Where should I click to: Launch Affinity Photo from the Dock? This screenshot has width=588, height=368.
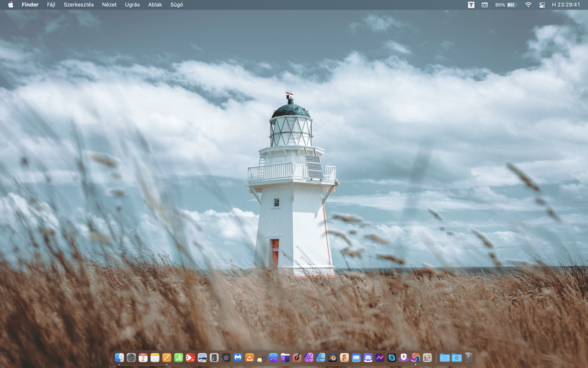coord(309,358)
